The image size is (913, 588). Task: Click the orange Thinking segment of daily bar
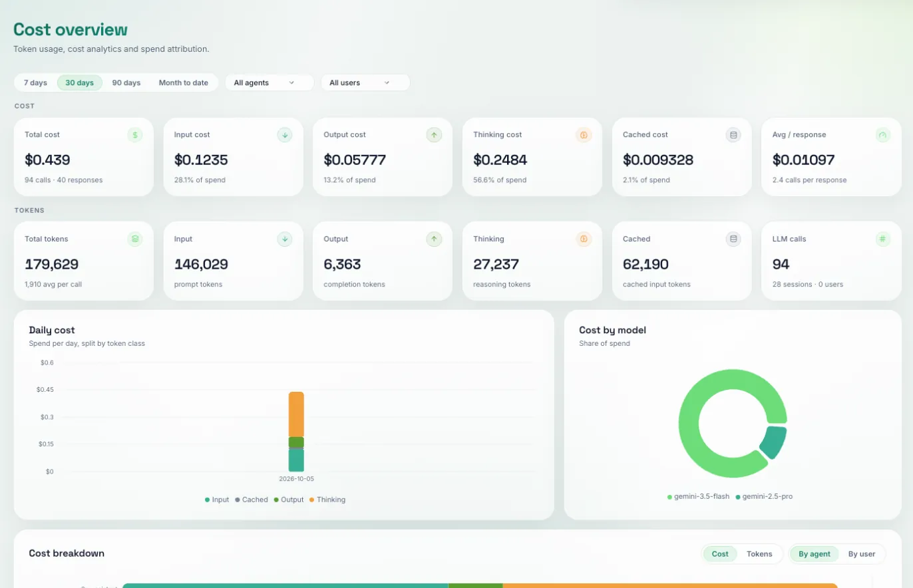point(296,414)
